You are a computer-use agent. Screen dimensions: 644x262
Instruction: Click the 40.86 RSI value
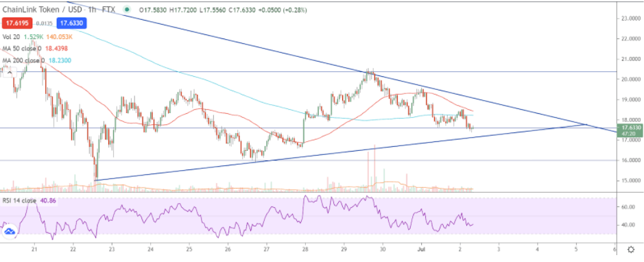point(48,200)
